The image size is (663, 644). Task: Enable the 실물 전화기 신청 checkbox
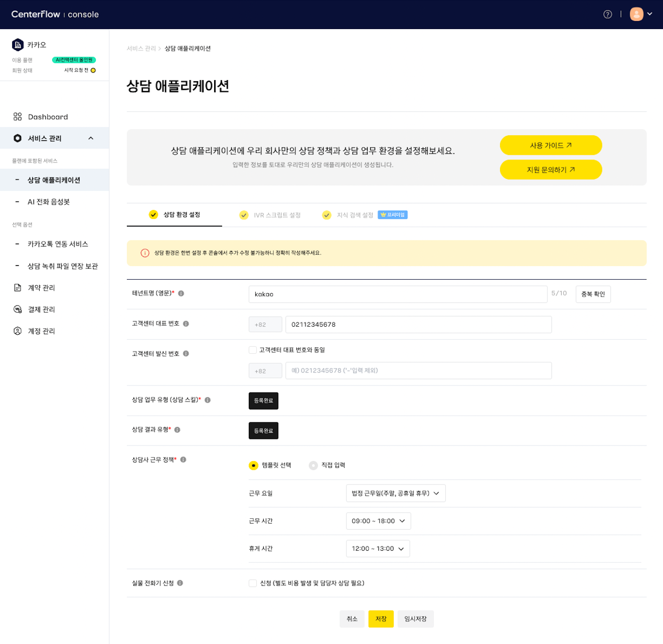253,583
